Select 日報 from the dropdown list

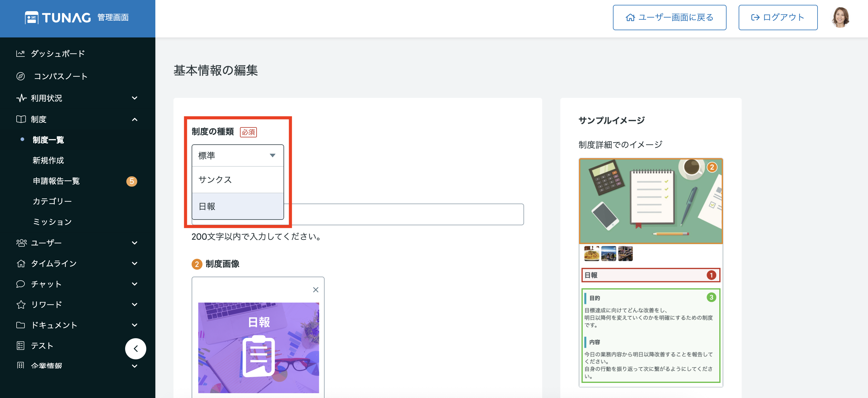click(238, 206)
